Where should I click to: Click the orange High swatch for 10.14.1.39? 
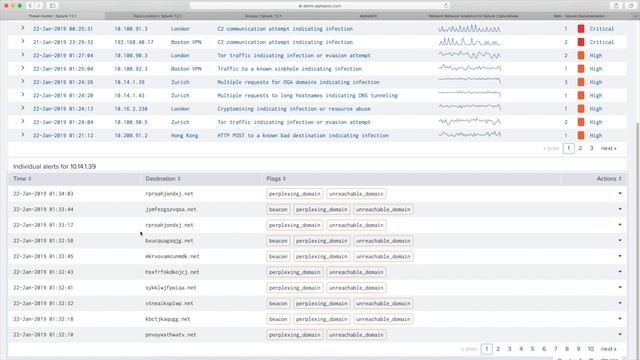pos(581,82)
